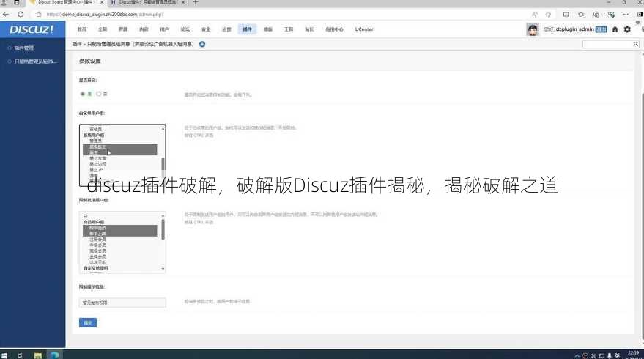This screenshot has height=359, width=644.
Task: Open Task View on the taskbar
Action: coord(21,355)
